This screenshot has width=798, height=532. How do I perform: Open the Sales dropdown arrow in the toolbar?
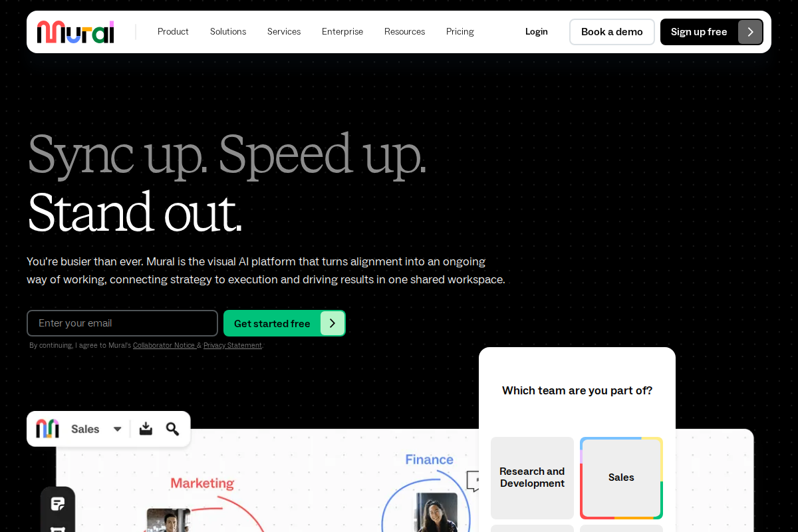click(x=117, y=429)
